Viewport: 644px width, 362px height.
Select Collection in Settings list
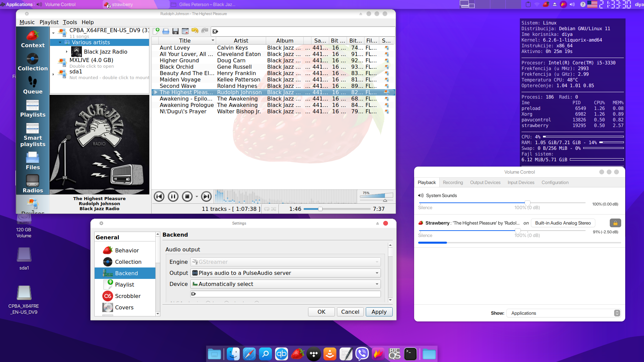pyautogui.click(x=125, y=262)
